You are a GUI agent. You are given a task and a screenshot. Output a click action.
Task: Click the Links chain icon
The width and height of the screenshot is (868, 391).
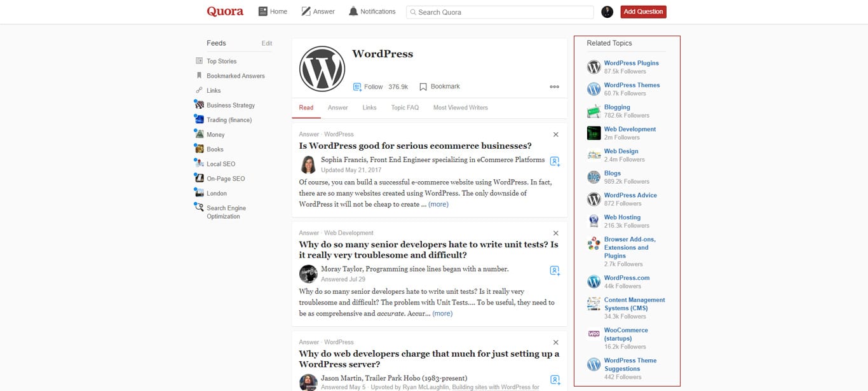(x=200, y=90)
